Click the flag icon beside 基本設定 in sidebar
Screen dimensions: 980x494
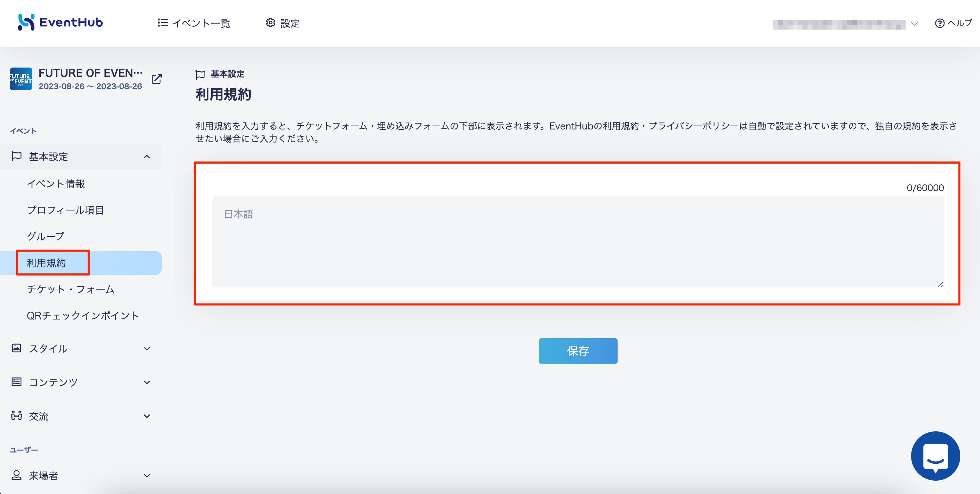[x=17, y=156]
